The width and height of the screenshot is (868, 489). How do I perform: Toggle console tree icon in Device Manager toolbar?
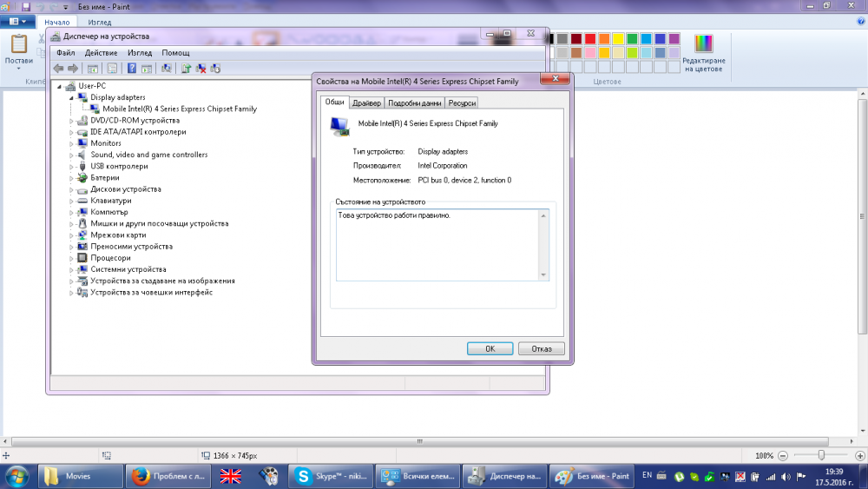93,68
